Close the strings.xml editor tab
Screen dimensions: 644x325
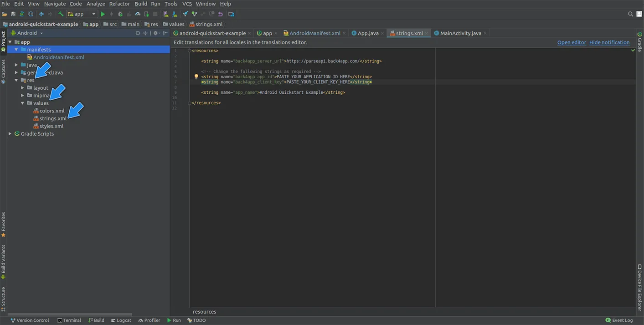pyautogui.click(x=427, y=33)
